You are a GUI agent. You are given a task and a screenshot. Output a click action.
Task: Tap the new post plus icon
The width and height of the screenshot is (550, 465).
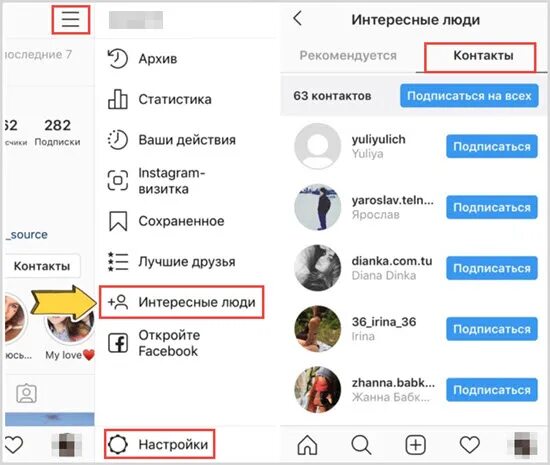[x=416, y=445]
